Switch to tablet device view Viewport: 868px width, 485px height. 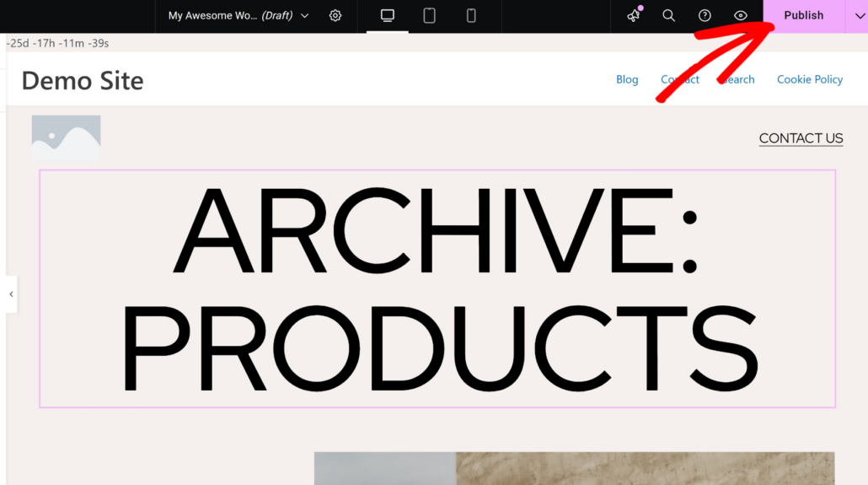coord(430,16)
